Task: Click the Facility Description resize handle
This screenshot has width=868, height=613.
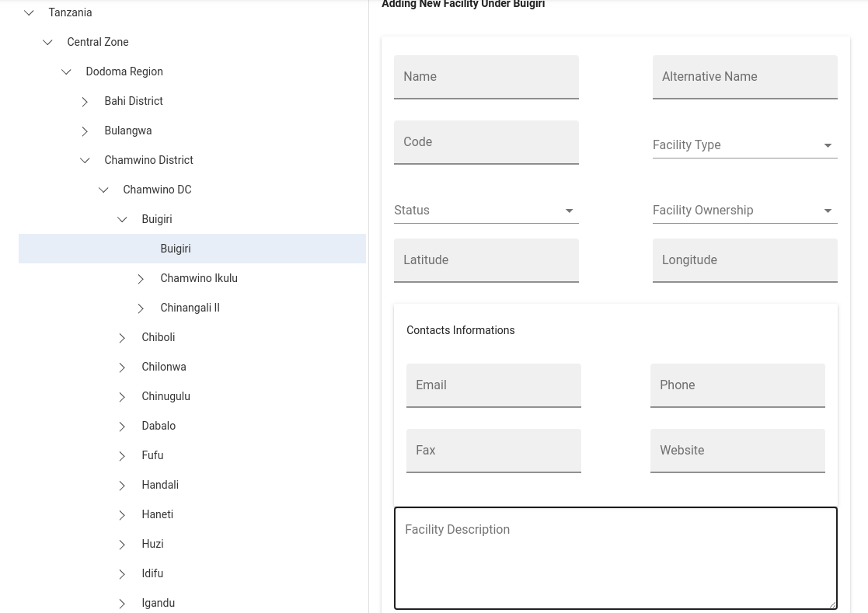Action: [x=831, y=604]
